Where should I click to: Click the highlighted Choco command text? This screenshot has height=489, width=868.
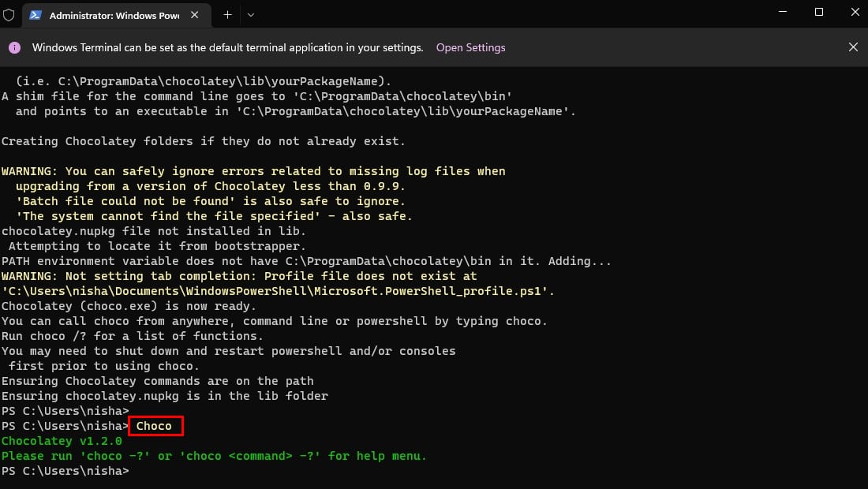(x=154, y=426)
